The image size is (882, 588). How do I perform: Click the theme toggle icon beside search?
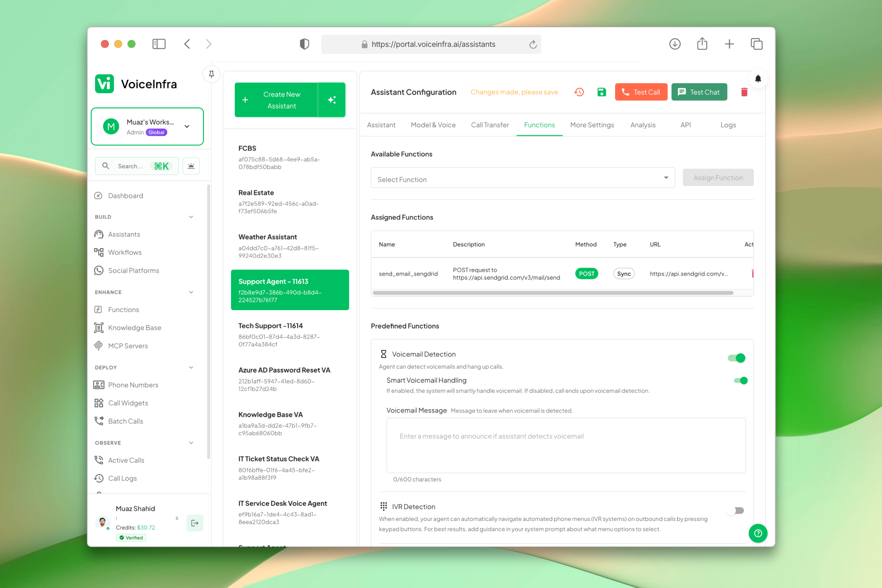[x=191, y=166]
